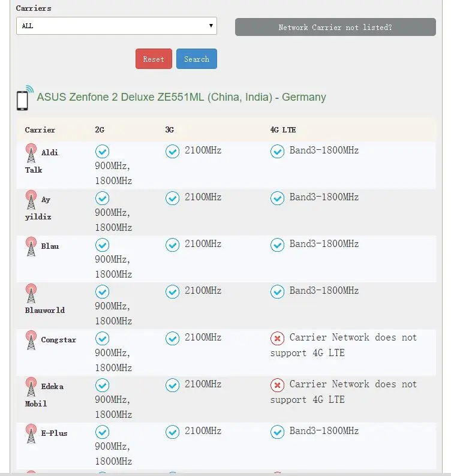Click the Aldi Talk tower icon
This screenshot has width=451, height=476.
point(31,153)
